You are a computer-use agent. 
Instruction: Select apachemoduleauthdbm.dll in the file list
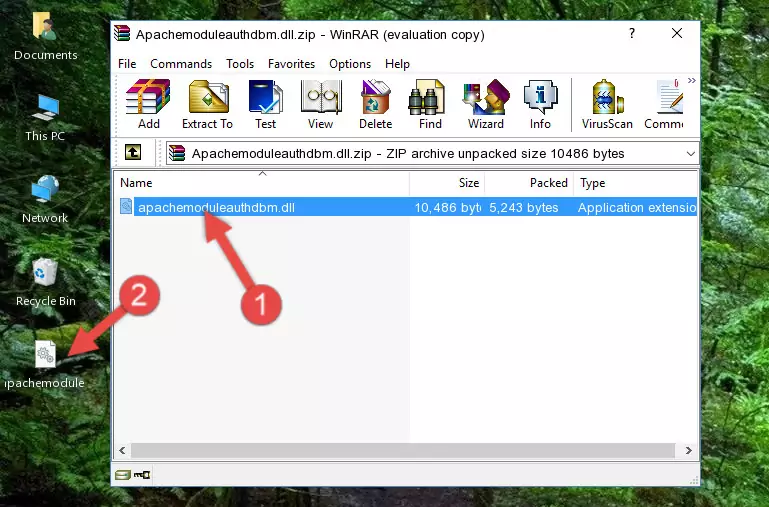click(x=216, y=207)
